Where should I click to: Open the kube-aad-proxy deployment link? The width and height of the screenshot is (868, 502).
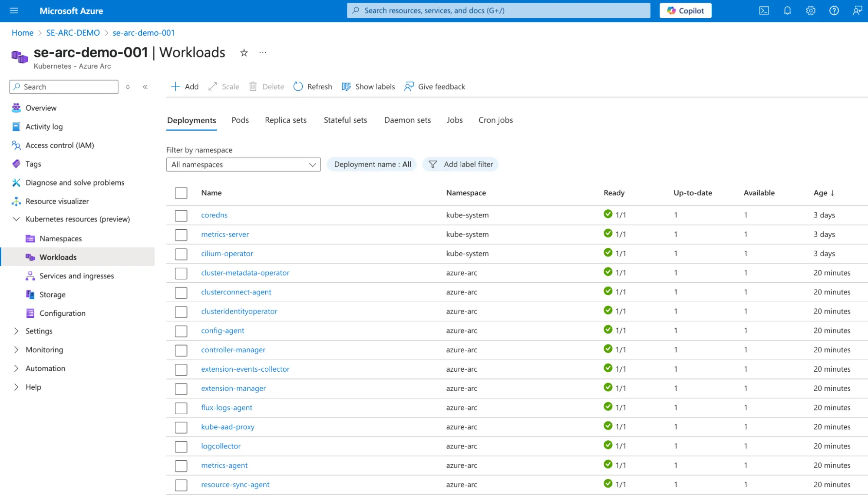click(228, 427)
